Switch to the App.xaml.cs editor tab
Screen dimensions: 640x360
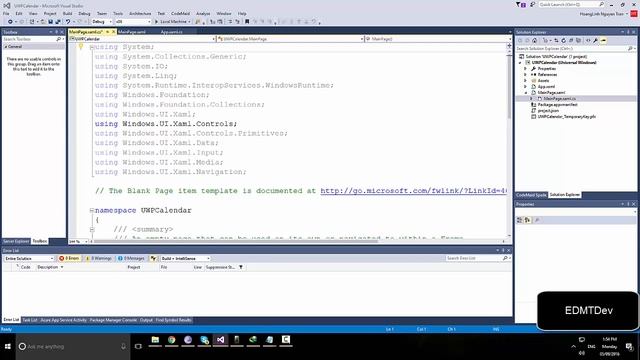(x=171, y=32)
